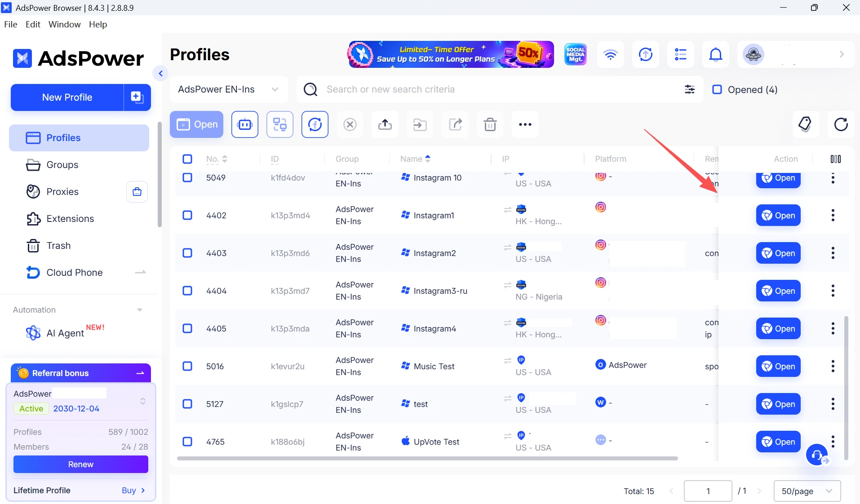This screenshot has width=860, height=504.
Task: Go to Groups in the sidebar
Action: pyautogui.click(x=79, y=165)
